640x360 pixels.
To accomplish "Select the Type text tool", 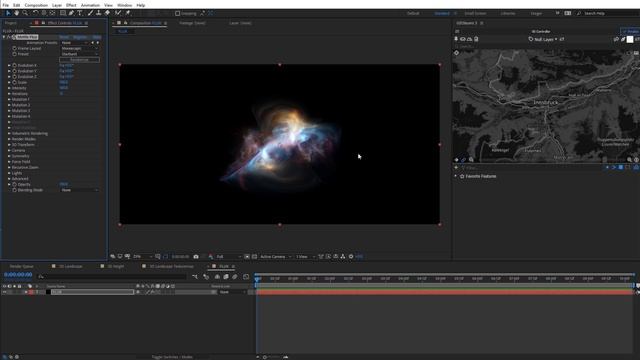I will pyautogui.click(x=80, y=13).
